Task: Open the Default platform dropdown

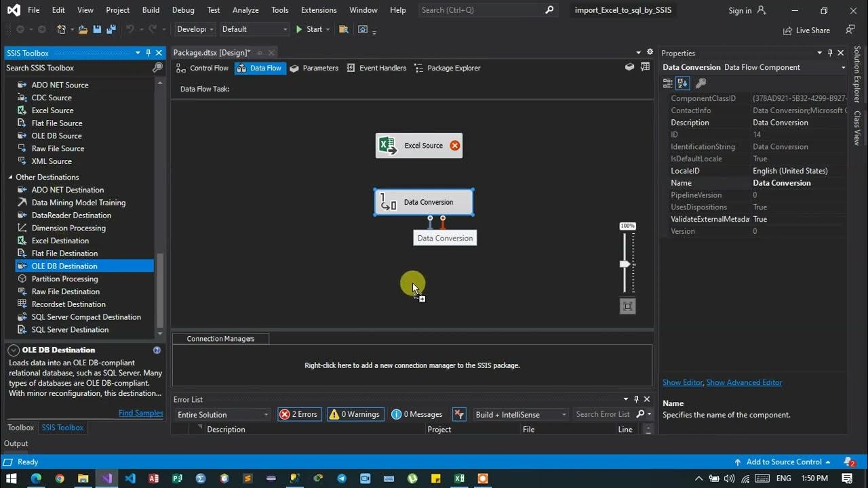Action: click(254, 29)
